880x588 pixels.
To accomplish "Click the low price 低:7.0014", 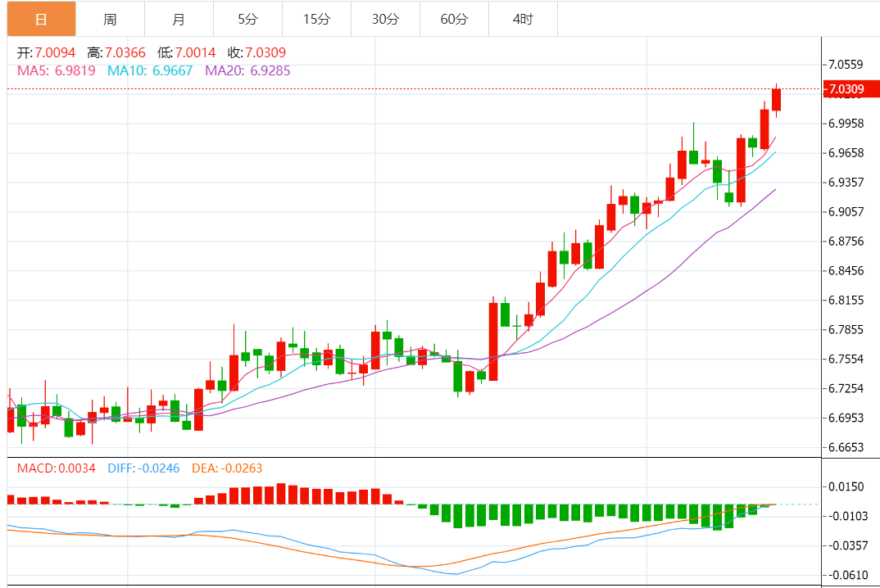I will pos(186,52).
